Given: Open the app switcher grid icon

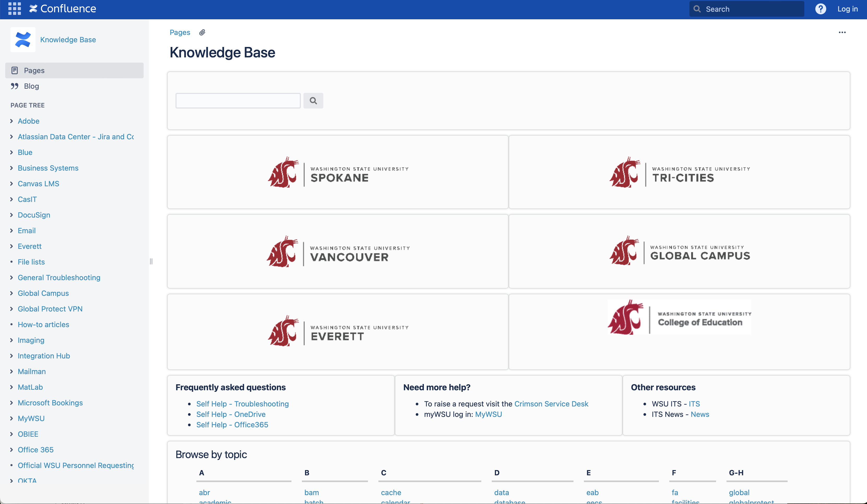Looking at the screenshot, I should [x=14, y=9].
